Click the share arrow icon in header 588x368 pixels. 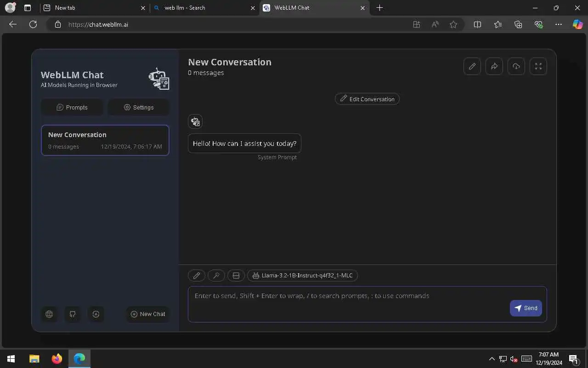click(494, 66)
